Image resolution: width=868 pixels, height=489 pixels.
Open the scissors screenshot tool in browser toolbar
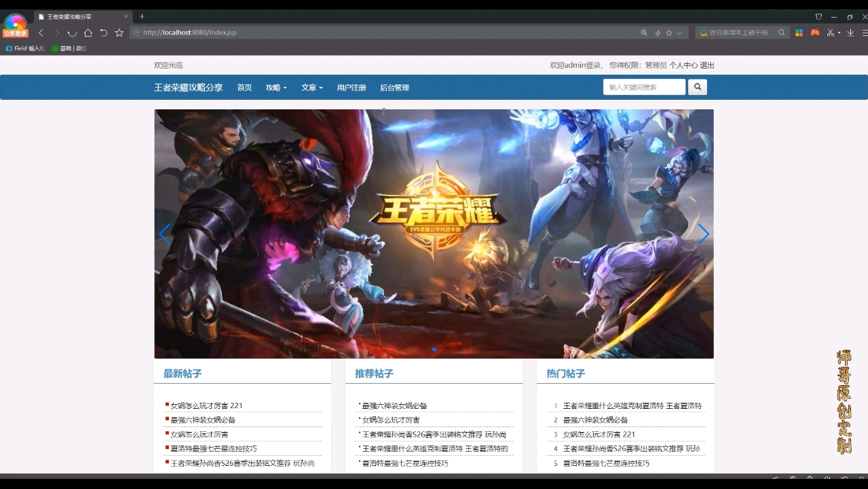(831, 32)
